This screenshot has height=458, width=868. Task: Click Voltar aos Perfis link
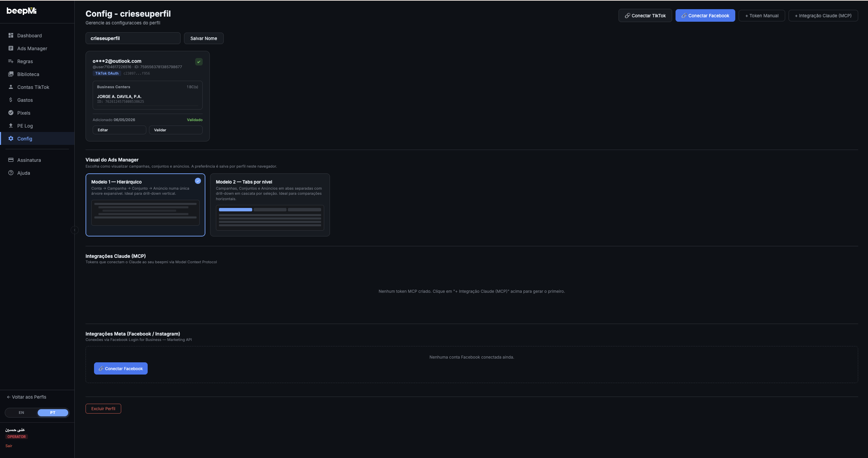click(x=26, y=397)
